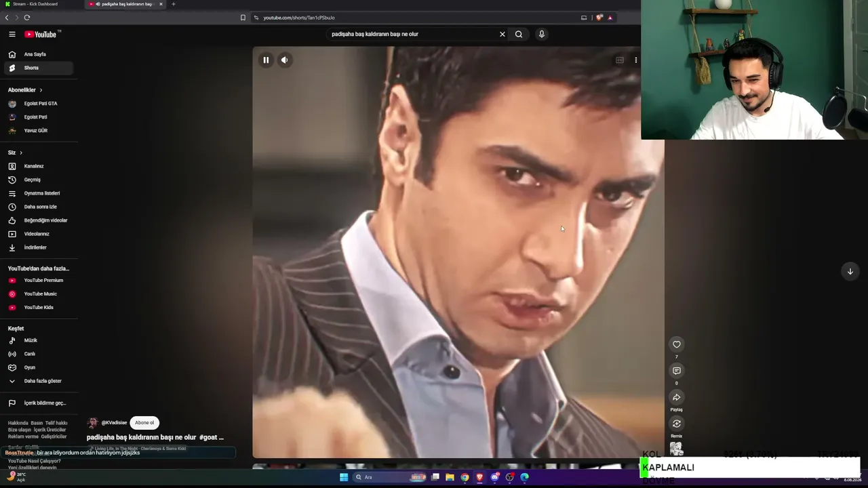Switch to the Stream - Kick Dashboard tab

pos(41,4)
